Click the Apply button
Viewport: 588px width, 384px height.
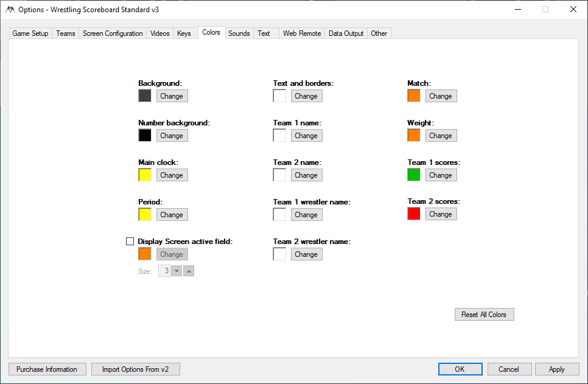(556, 369)
